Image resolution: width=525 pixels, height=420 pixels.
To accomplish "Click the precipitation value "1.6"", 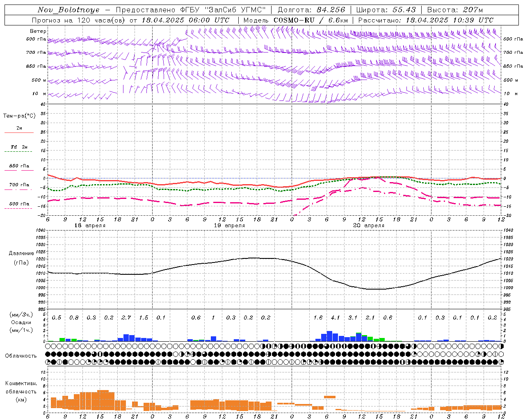I will [318, 317].
